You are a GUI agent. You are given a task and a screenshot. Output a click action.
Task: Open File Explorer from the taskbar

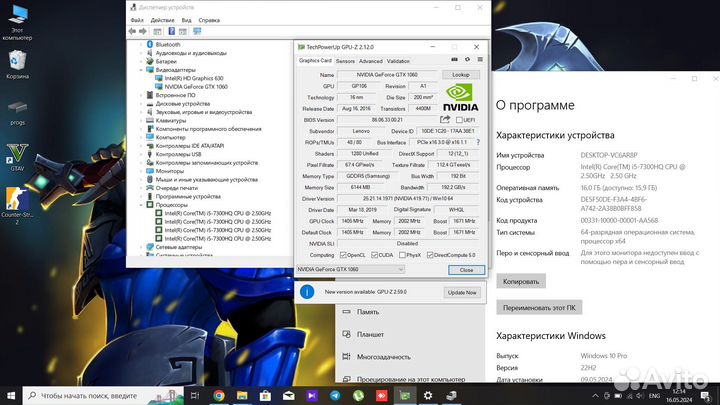point(242,395)
